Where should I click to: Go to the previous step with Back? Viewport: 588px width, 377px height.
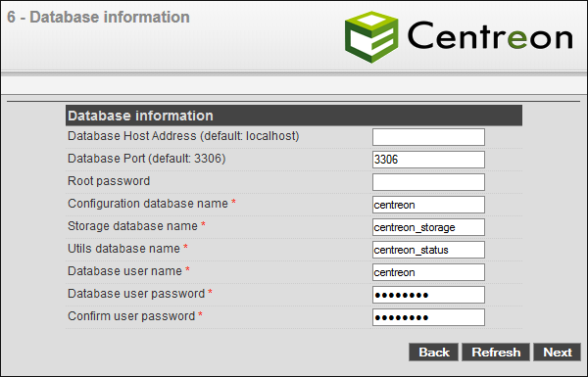[433, 353]
